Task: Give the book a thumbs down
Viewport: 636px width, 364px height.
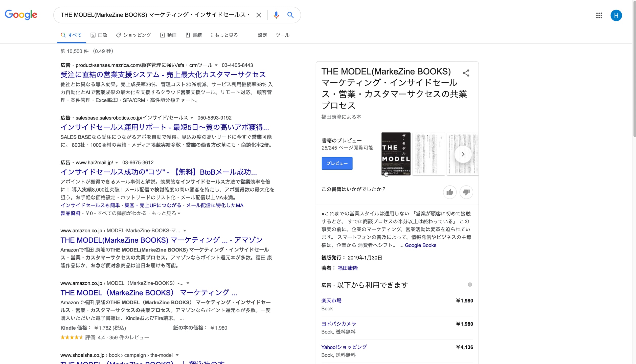Action: point(466,192)
